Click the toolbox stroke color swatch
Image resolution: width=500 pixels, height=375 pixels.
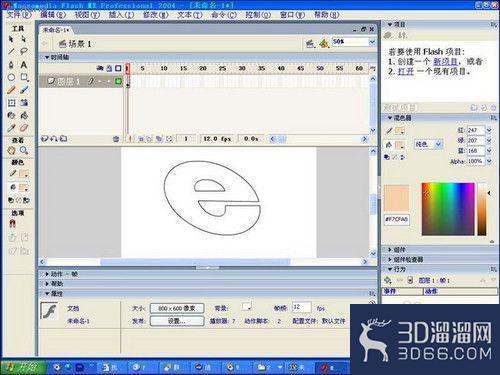24,174
